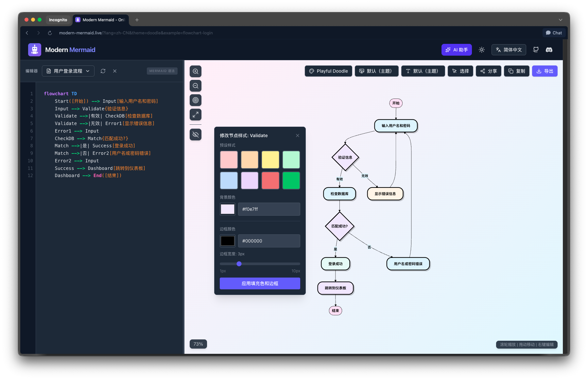The height and width of the screenshot is (380, 588).
Task: Open the Playful Doodle theme dropdown
Action: [328, 71]
